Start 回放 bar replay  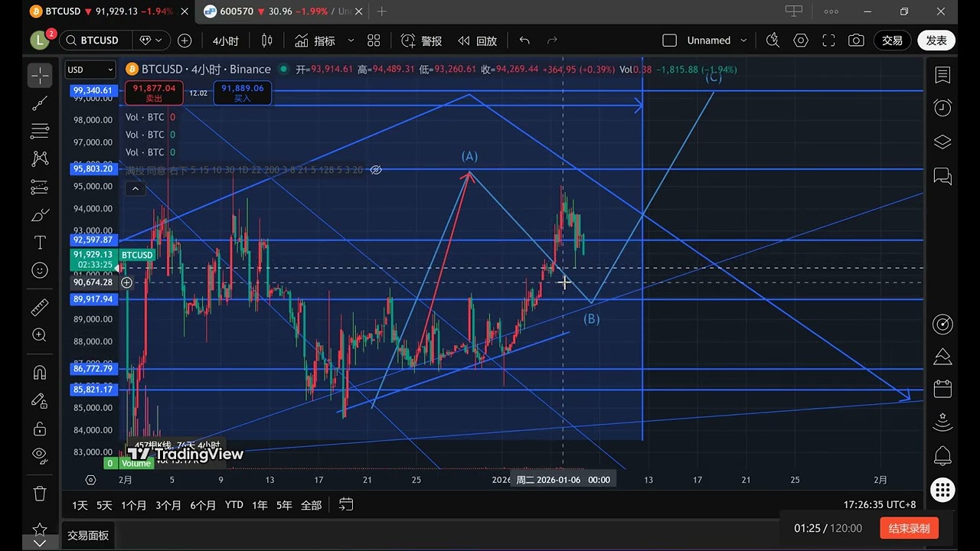click(x=478, y=41)
